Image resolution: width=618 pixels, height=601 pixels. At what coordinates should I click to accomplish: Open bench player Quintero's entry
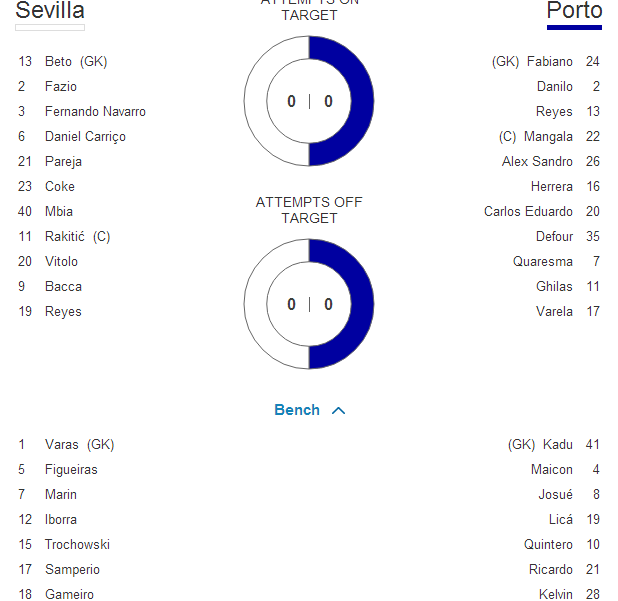coord(548,544)
